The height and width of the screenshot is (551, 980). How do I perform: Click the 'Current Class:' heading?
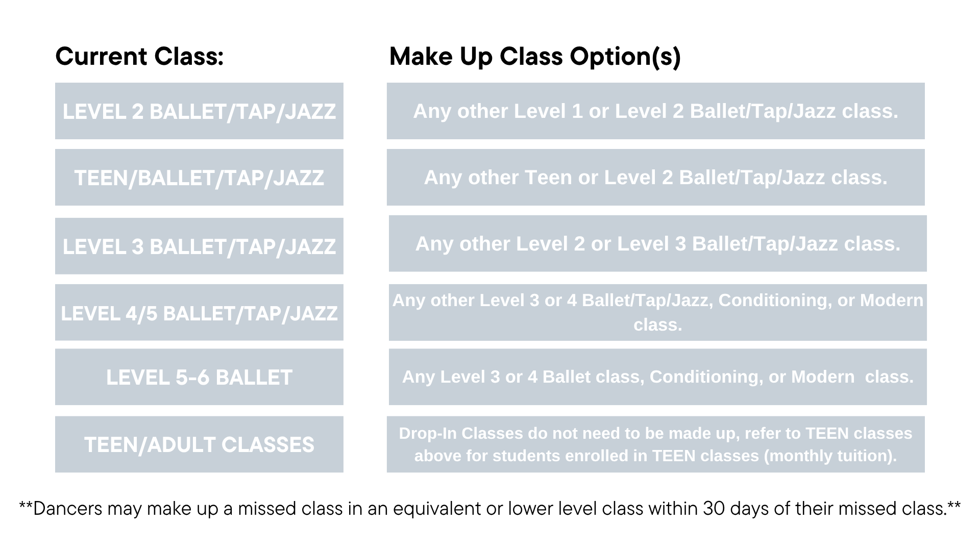tap(139, 56)
